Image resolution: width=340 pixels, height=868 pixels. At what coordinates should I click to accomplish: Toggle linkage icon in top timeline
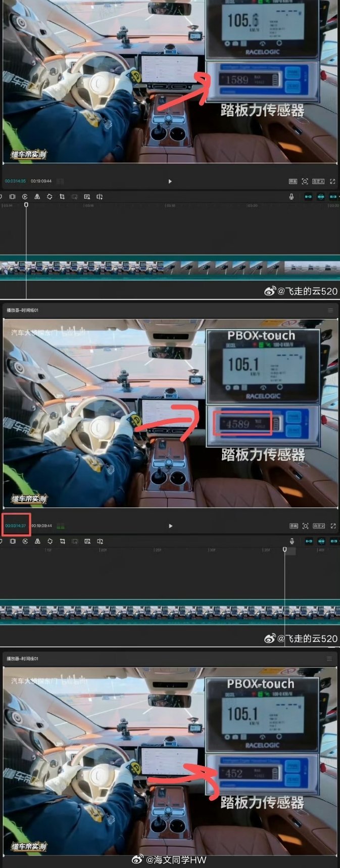tap(333, 197)
